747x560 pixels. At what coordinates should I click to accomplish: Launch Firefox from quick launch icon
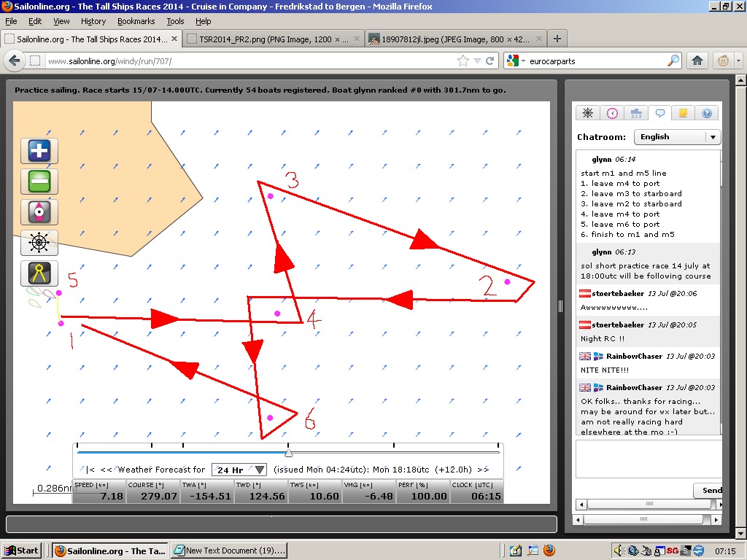click(549, 551)
